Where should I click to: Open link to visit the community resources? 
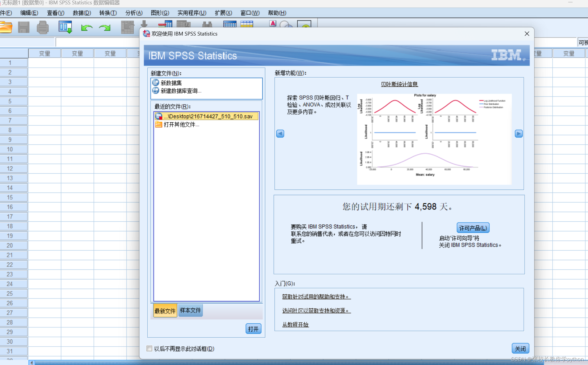(x=316, y=311)
